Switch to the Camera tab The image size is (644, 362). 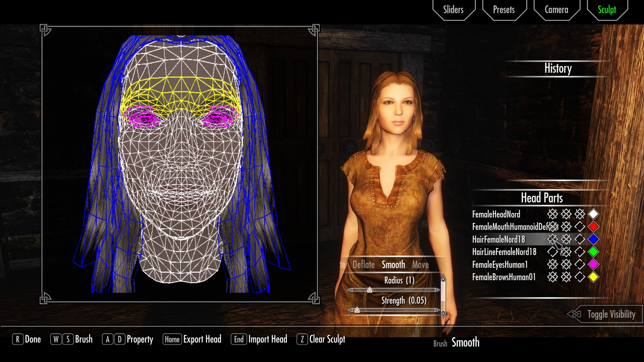pyautogui.click(x=556, y=10)
